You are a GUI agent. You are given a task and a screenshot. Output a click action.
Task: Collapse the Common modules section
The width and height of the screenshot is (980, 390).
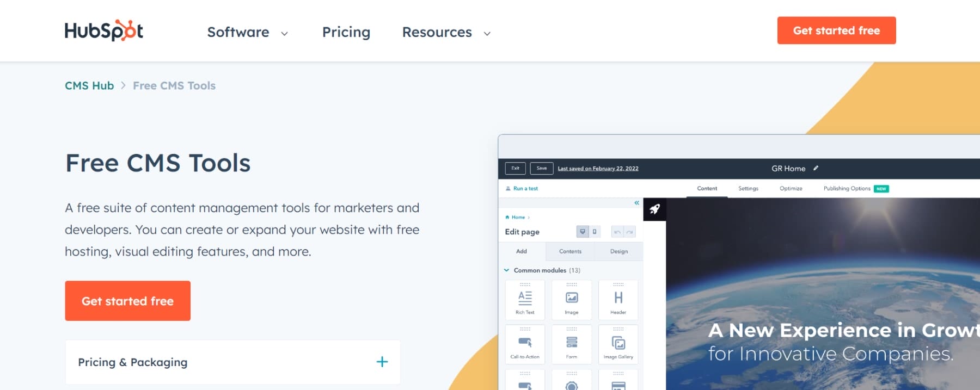[x=506, y=270]
